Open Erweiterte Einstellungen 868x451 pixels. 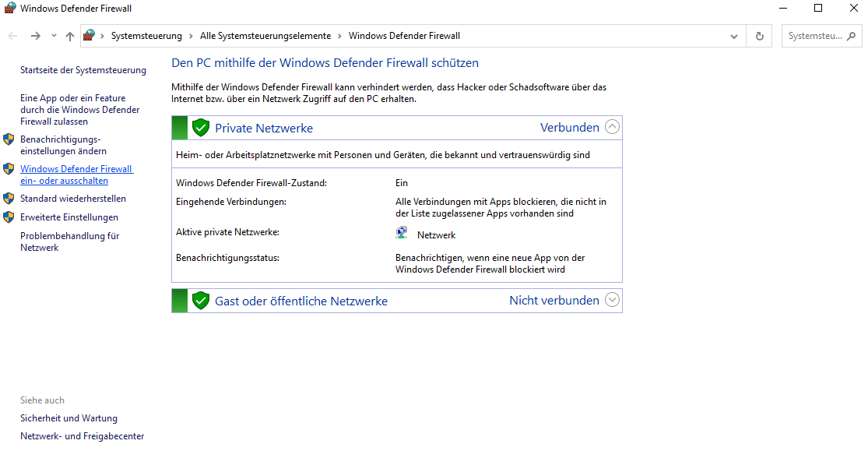click(69, 217)
